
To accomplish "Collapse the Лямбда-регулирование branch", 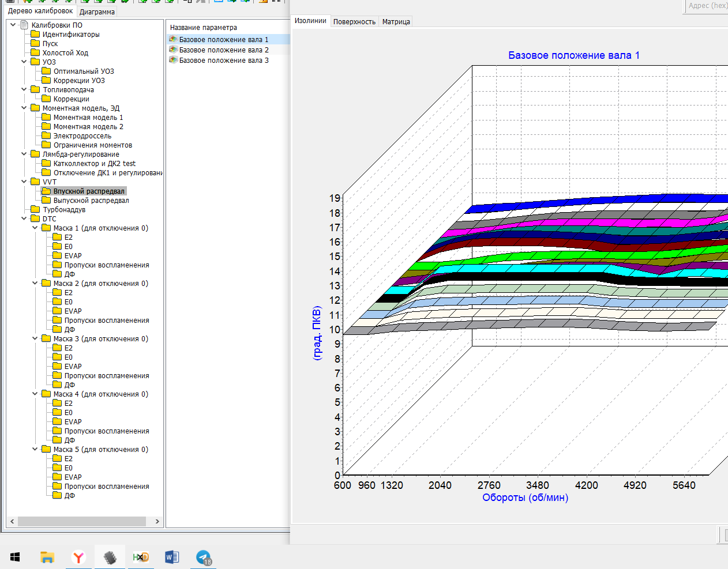I will pyautogui.click(x=24, y=154).
